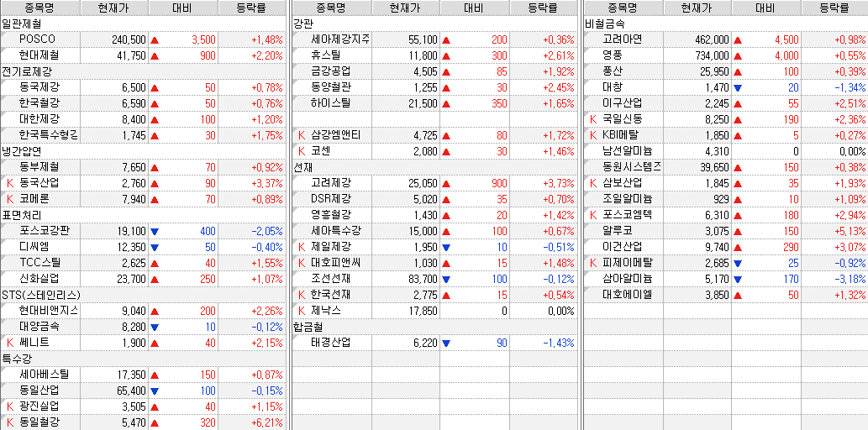Click the K marker beside 포스코엠텍
The width and height of the screenshot is (868, 430).
click(593, 215)
